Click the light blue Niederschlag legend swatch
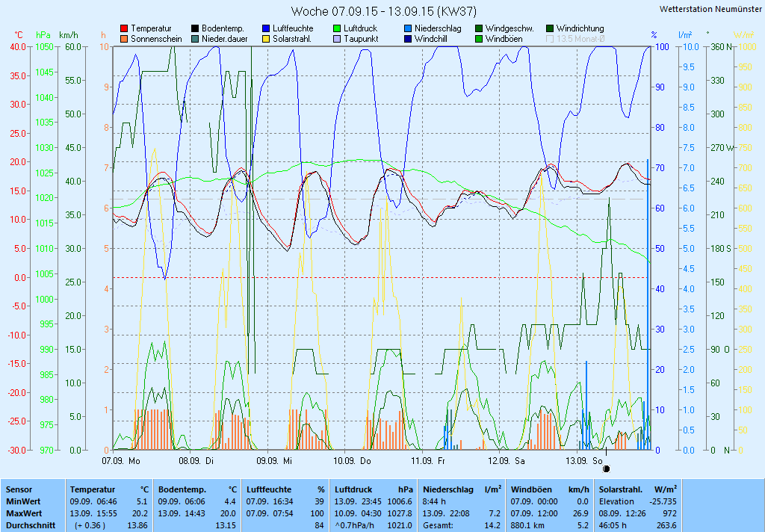This screenshot has height=532, width=765. coord(408,29)
